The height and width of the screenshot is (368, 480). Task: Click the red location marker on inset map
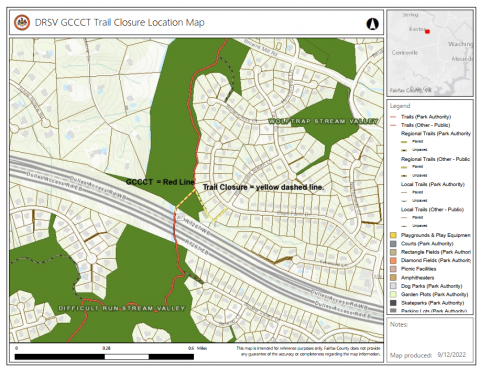(x=427, y=31)
